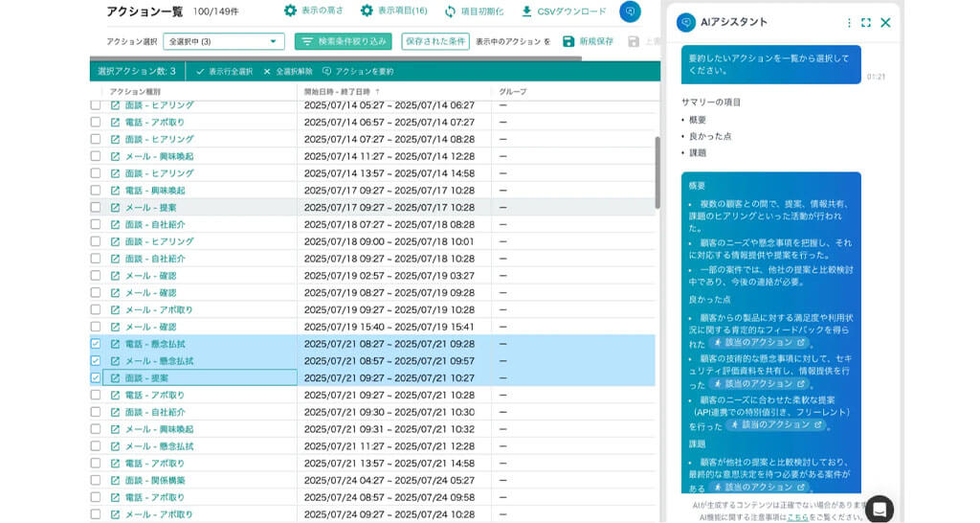
Task: Click the table's vertical scrollbar thumb
Action: pyautogui.click(x=657, y=172)
